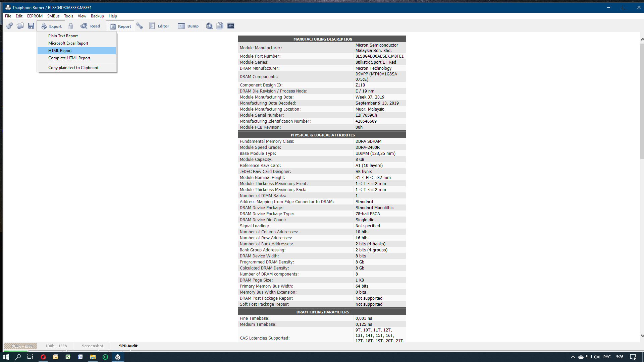This screenshot has width=644, height=362.
Task: Click the padlock write-protection icon
Action: 71,26
